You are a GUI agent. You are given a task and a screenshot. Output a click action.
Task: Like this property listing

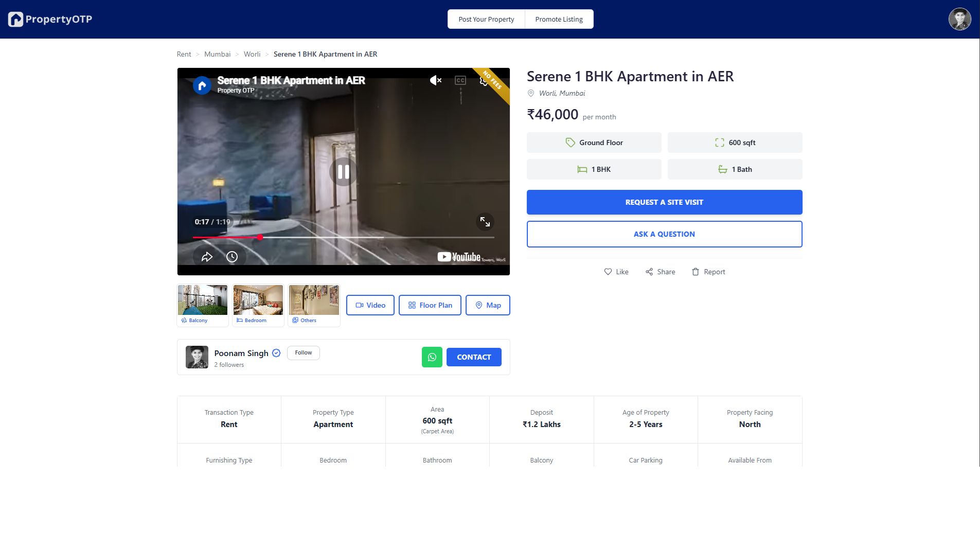(x=616, y=272)
